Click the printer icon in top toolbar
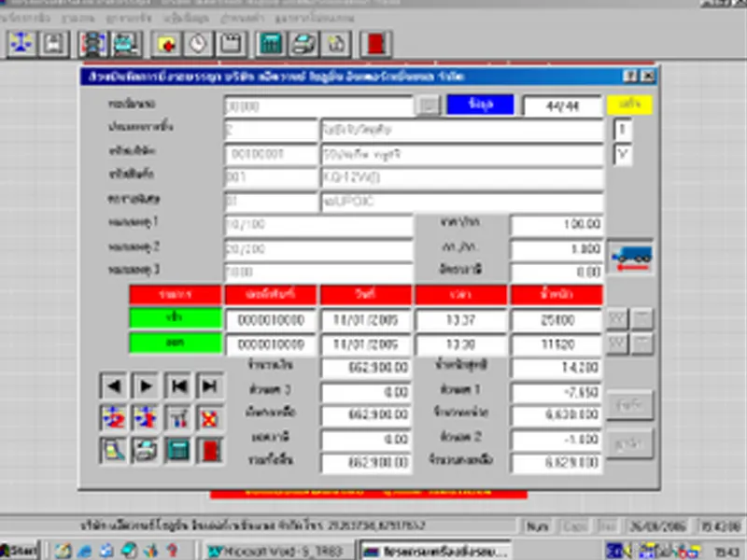 point(303,44)
